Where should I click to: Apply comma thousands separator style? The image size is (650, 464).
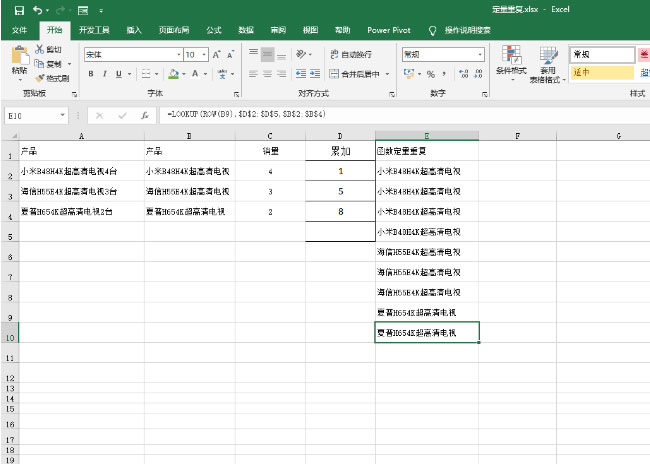click(x=444, y=74)
